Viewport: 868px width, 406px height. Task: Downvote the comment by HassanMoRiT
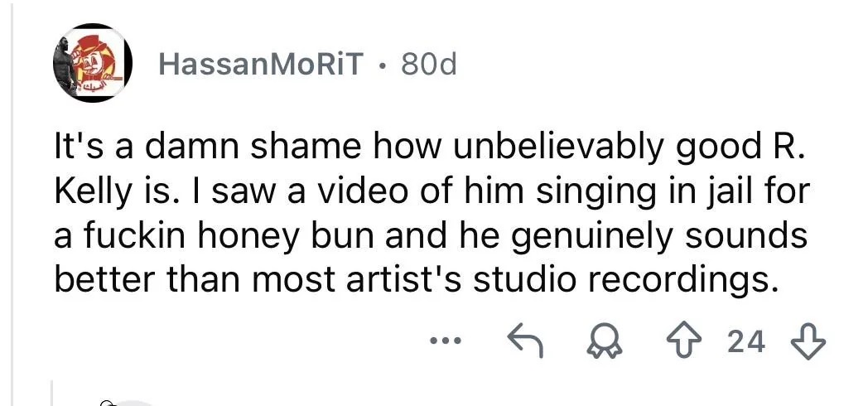[808, 341]
